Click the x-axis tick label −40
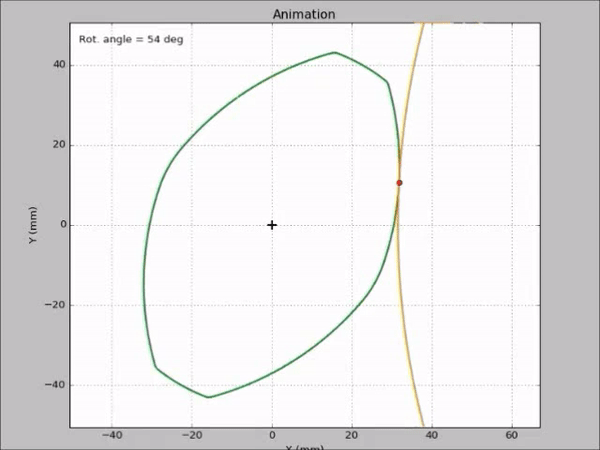600x450 pixels. pyautogui.click(x=112, y=435)
